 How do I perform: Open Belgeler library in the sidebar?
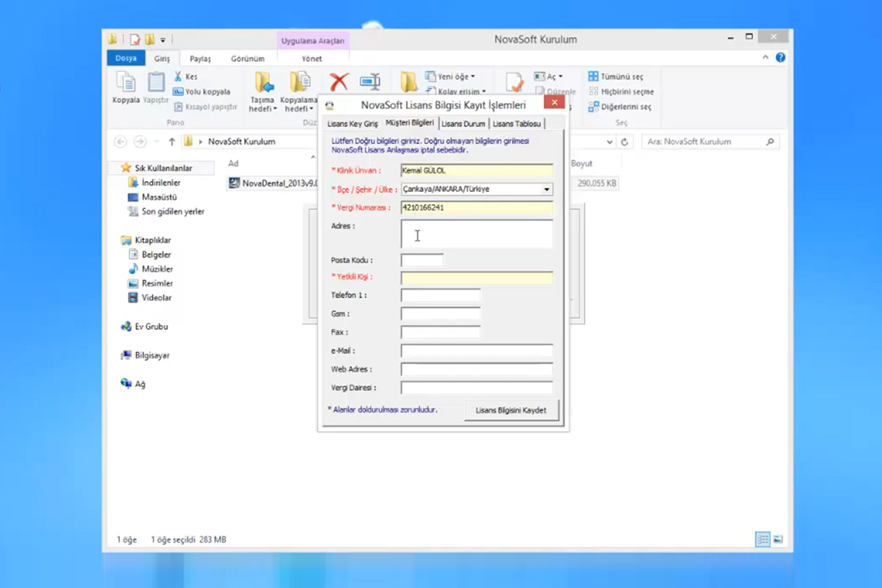point(149,255)
